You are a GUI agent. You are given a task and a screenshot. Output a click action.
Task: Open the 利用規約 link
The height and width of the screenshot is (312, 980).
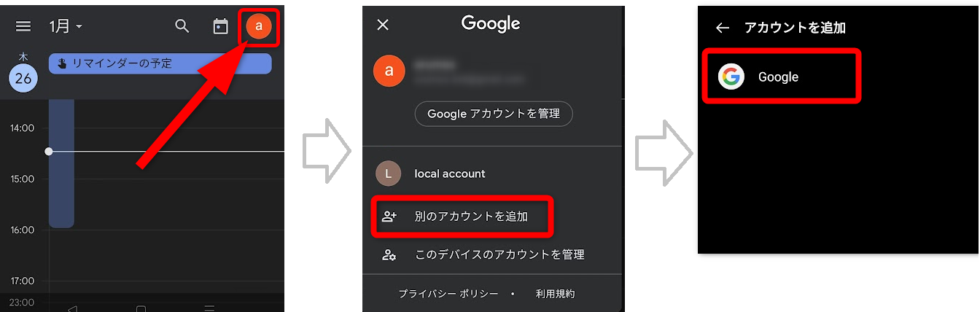click(x=555, y=294)
